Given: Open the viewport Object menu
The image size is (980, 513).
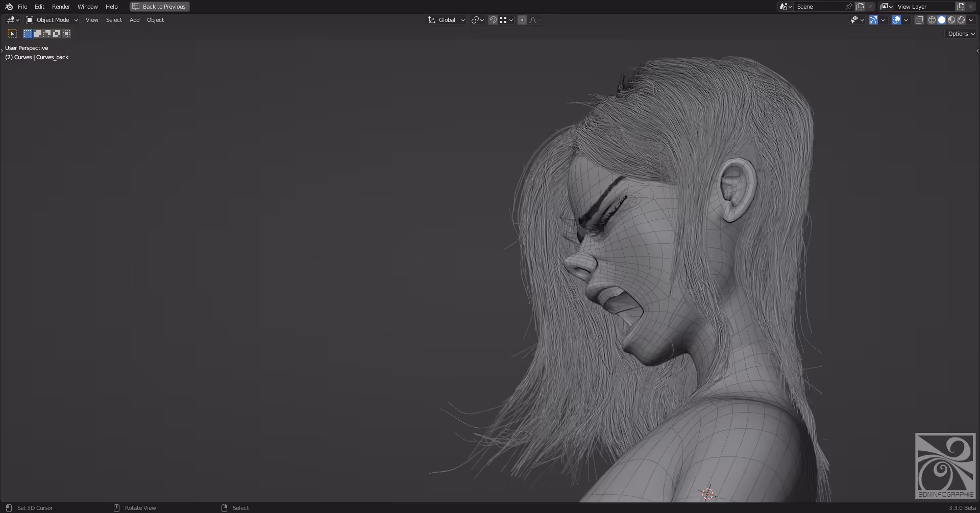Looking at the screenshot, I should coord(155,20).
